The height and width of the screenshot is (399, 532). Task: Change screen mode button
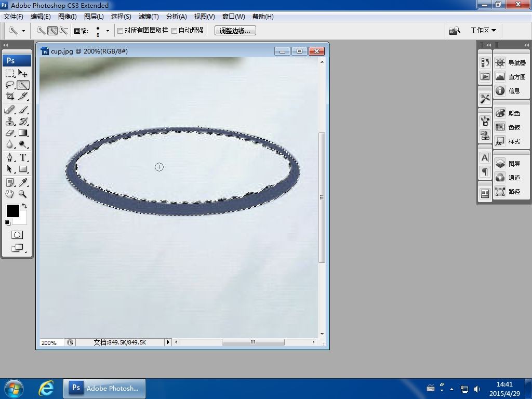tap(17, 248)
